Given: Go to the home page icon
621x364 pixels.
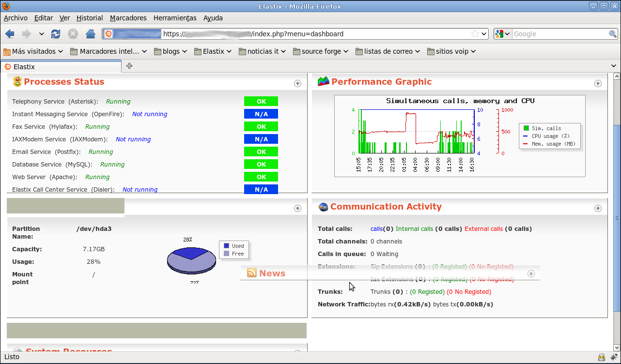Looking at the screenshot, I should tap(90, 34).
